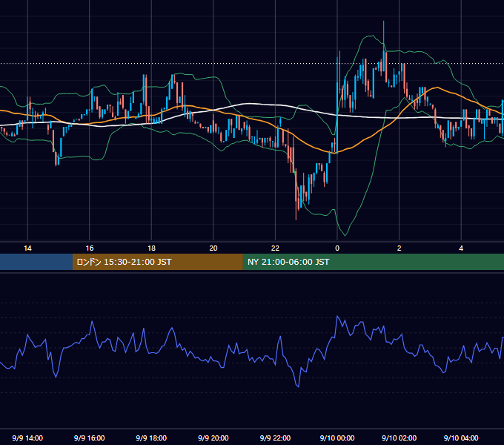
Task: Select the 0 midnight label on upper time axis
Action: 337,248
